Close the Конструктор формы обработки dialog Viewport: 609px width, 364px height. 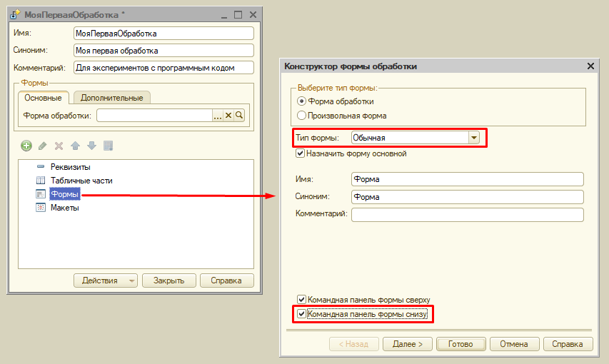pos(590,66)
